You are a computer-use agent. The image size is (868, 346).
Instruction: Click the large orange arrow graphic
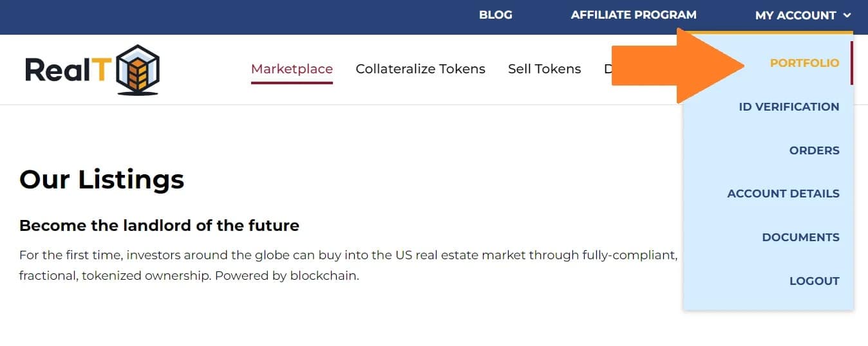(678, 65)
